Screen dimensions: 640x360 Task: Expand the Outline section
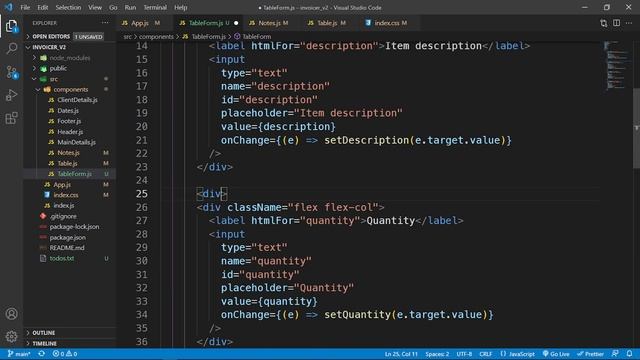tap(70, 333)
